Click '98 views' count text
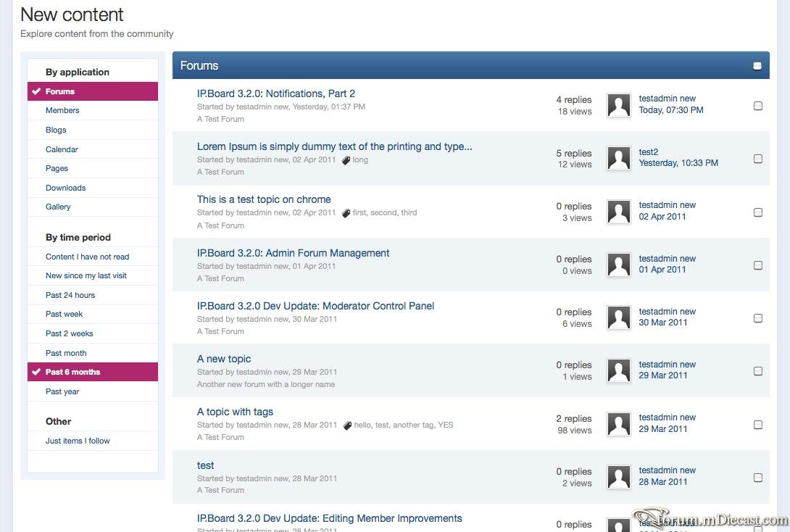 [x=574, y=431]
